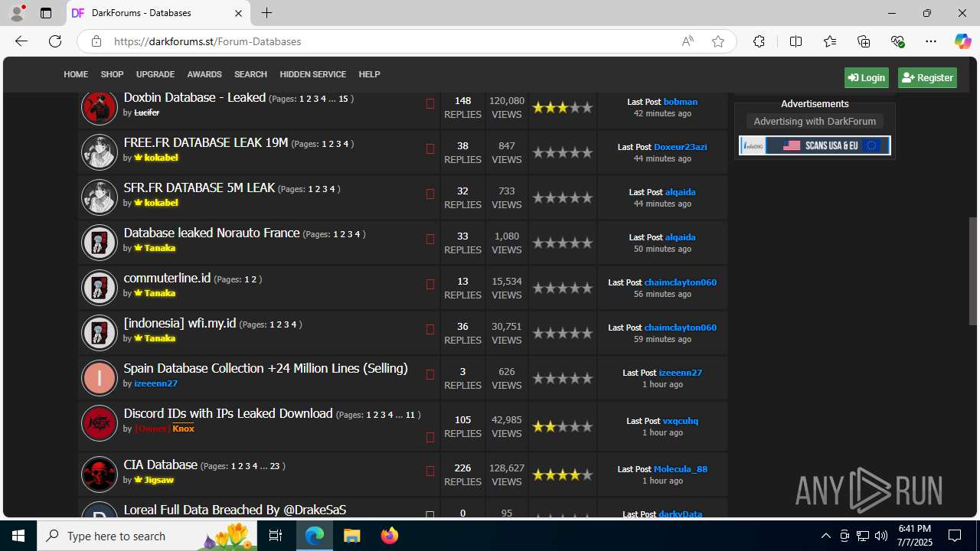Click the browser address bar URL
980x551 pixels.
[207, 41]
